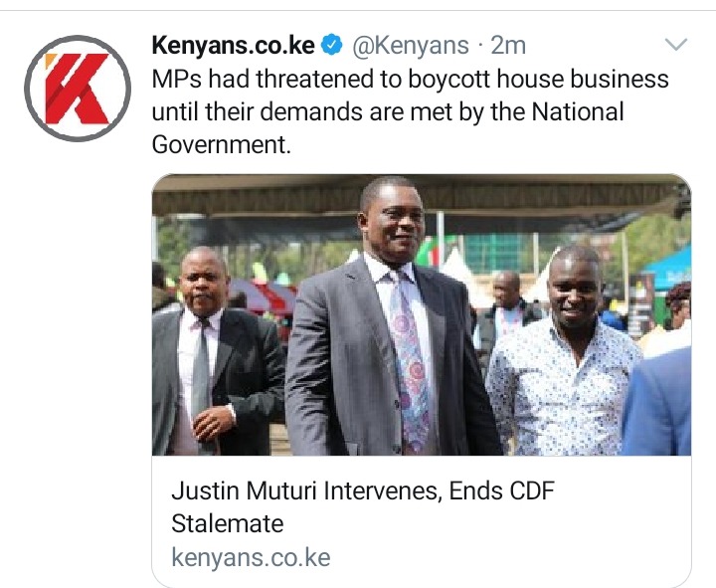Click the blue verified badge

332,45
